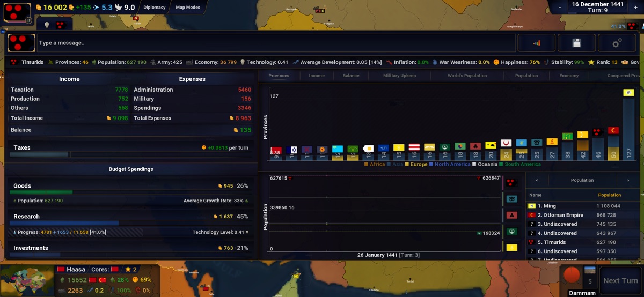Click the gold coins treasury icon
Screen dimensions: 644x297
(39, 8)
